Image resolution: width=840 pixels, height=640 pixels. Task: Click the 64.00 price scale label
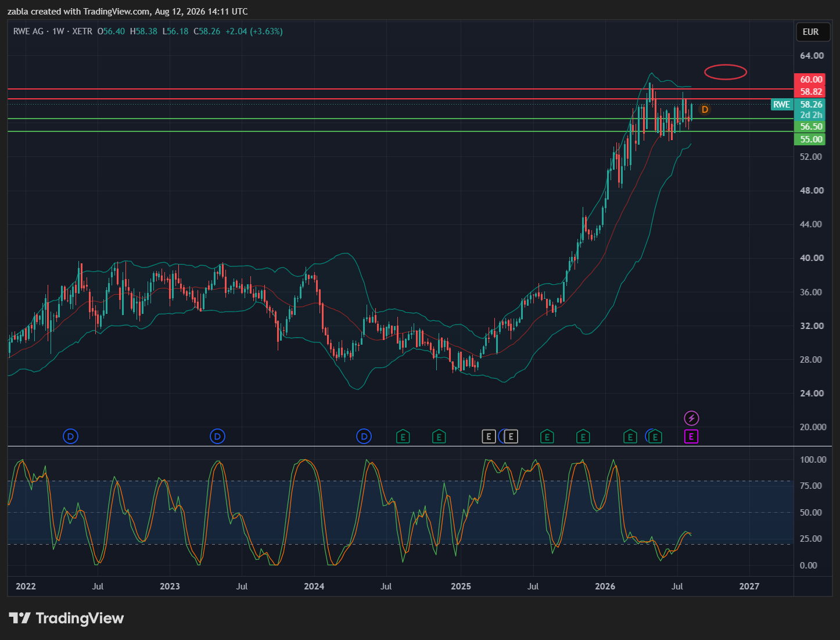[812, 56]
